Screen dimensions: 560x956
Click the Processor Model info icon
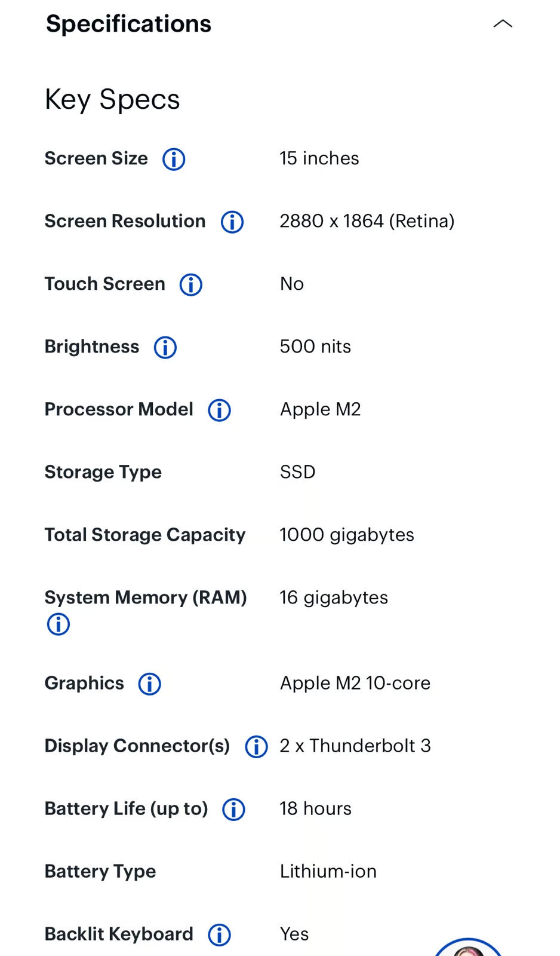tap(219, 410)
